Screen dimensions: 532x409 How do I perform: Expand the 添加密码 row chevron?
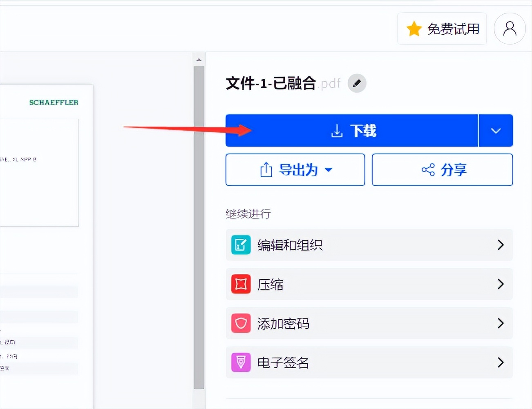[x=501, y=323]
